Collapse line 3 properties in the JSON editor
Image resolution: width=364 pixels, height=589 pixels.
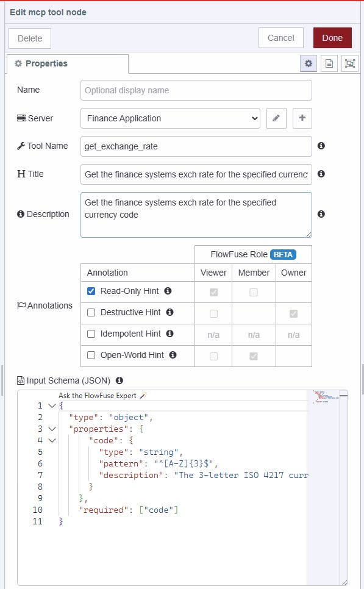51,429
